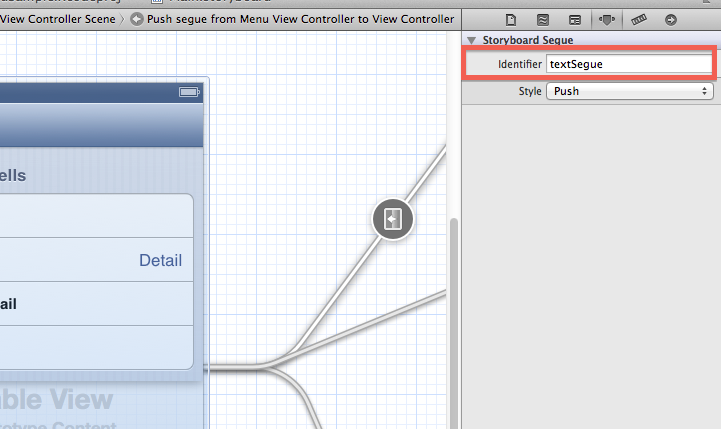This screenshot has width=721, height=429.
Task: Select the Attributes inspector tab
Action: pos(607,20)
